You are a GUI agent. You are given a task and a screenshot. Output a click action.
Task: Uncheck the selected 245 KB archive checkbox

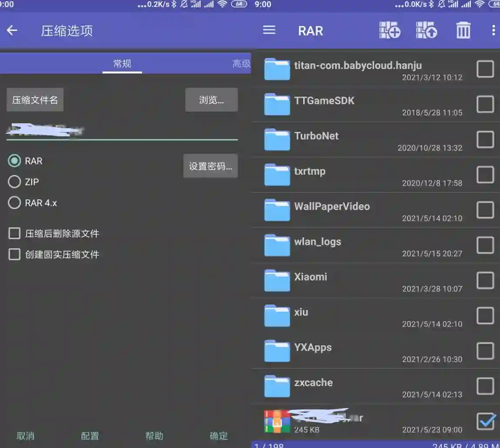pos(485,421)
